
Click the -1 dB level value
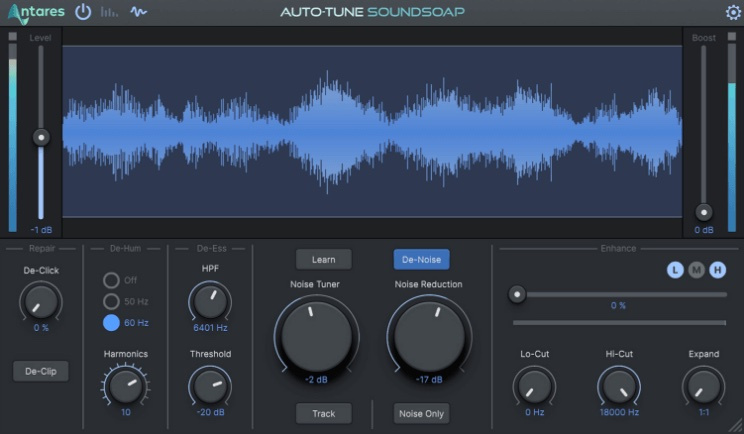[x=41, y=230]
